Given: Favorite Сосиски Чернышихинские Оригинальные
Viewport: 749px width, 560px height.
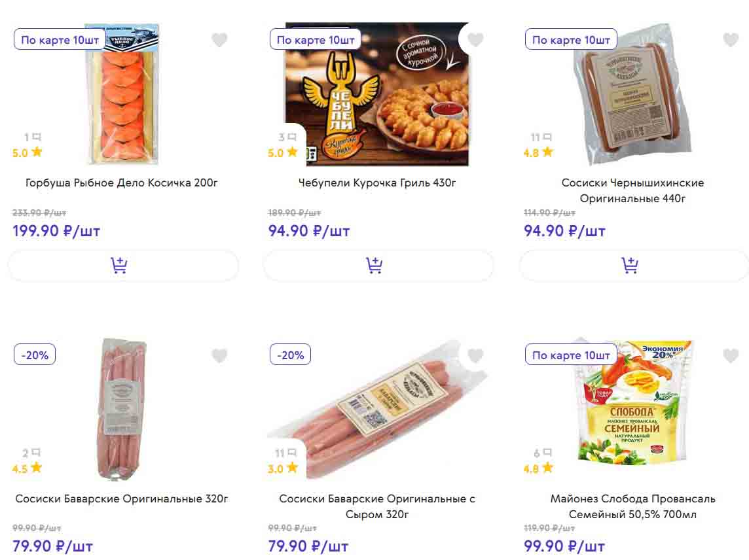Looking at the screenshot, I should click(731, 40).
